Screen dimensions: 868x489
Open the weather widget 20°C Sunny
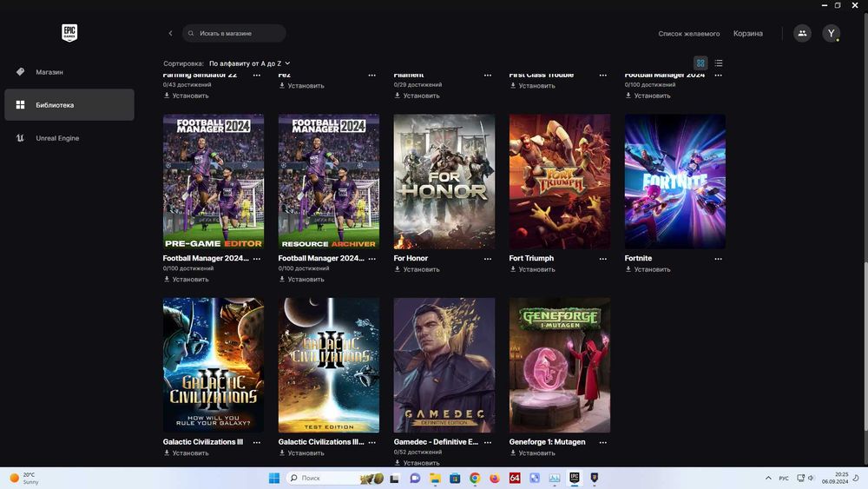tap(24, 478)
